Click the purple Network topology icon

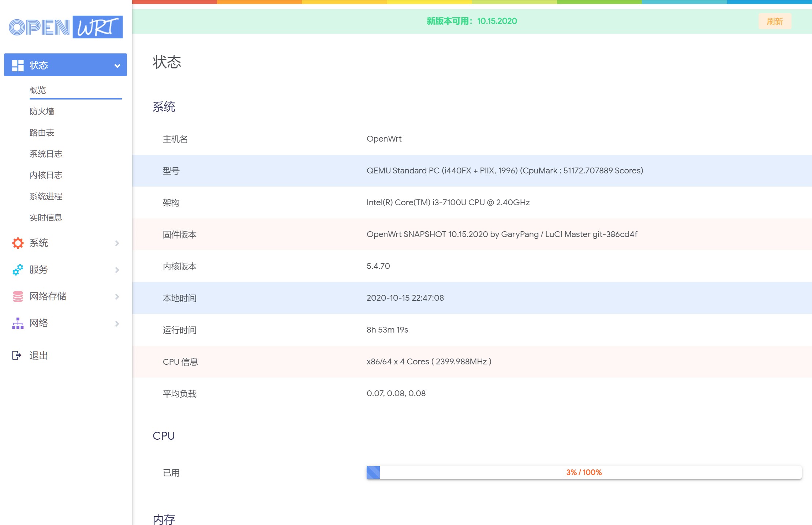[18, 323]
